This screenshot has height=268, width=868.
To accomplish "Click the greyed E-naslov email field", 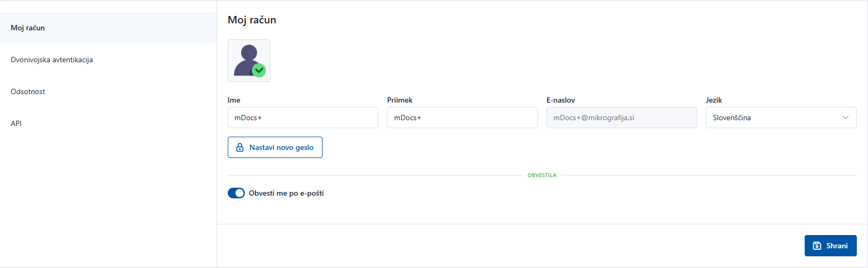I will tap(621, 118).
